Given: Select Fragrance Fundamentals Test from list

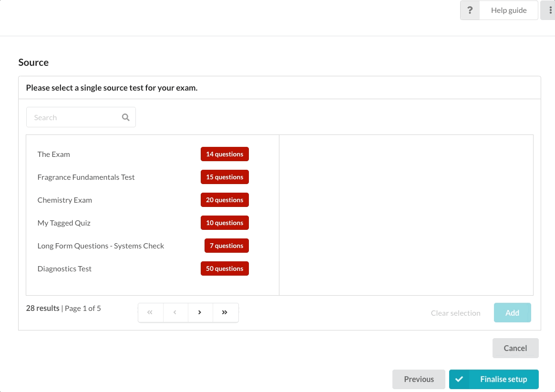Looking at the screenshot, I should tap(86, 177).
